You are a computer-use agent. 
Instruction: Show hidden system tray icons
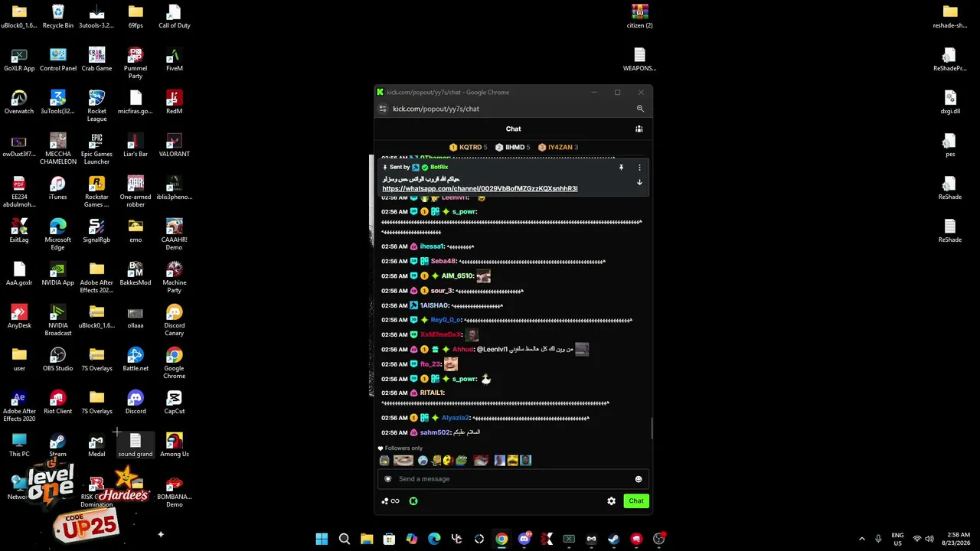click(x=861, y=539)
